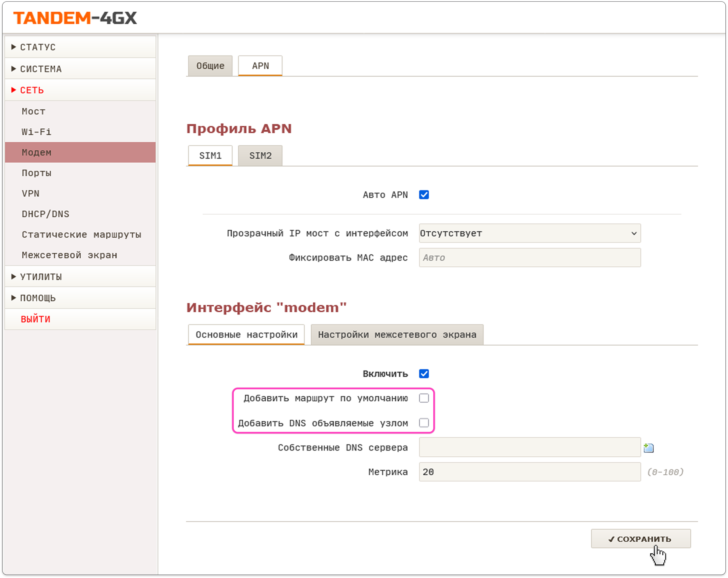The width and height of the screenshot is (728, 578).
Task: Uncheck the Включить checkbox
Action: click(x=424, y=374)
